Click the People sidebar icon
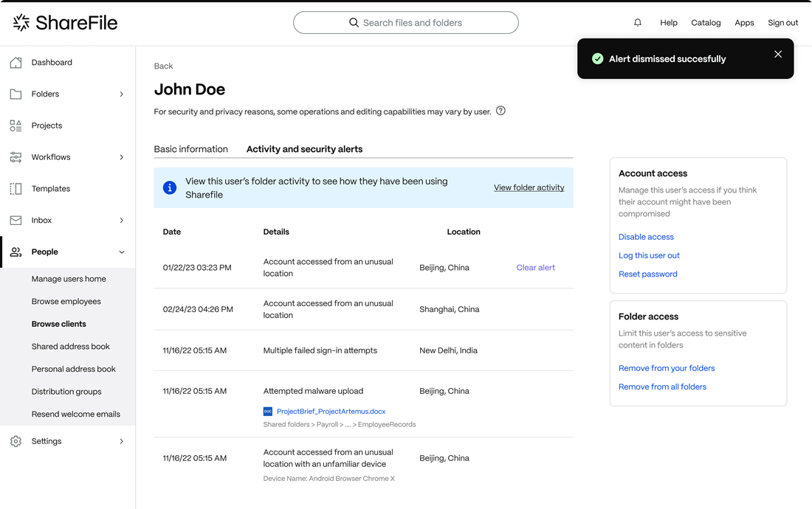812x509 pixels. click(x=16, y=252)
